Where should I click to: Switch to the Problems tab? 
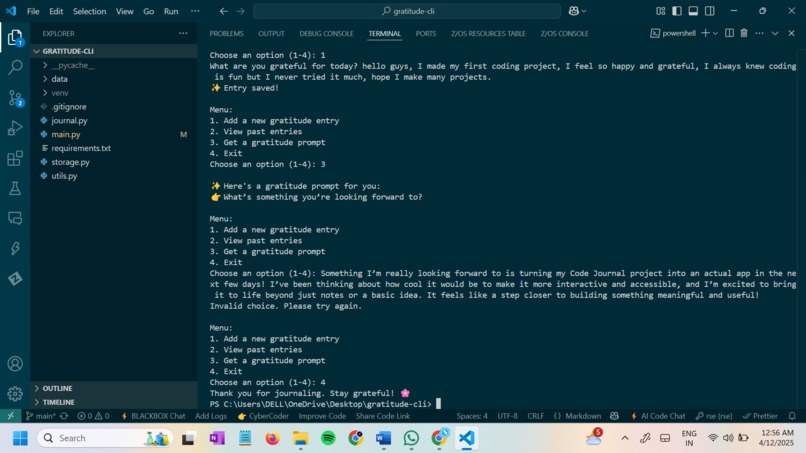[226, 33]
